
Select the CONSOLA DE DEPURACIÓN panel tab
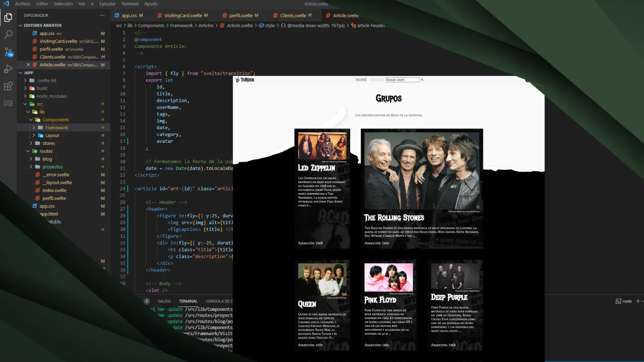click(219, 301)
